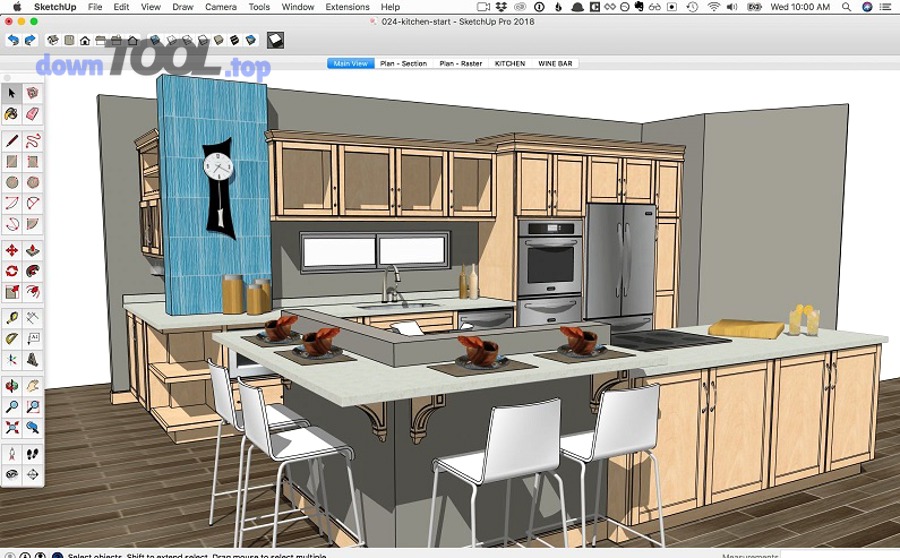
Task: Select the Protractor tool
Action: [12, 339]
